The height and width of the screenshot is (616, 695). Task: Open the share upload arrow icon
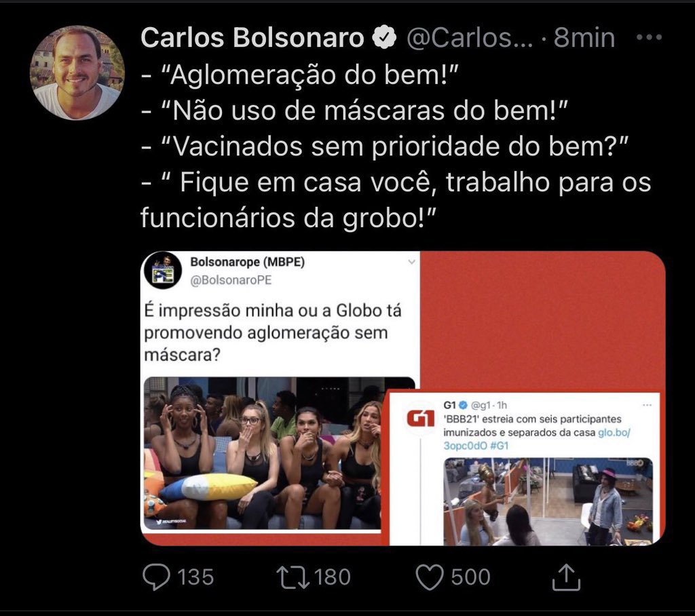(x=566, y=577)
